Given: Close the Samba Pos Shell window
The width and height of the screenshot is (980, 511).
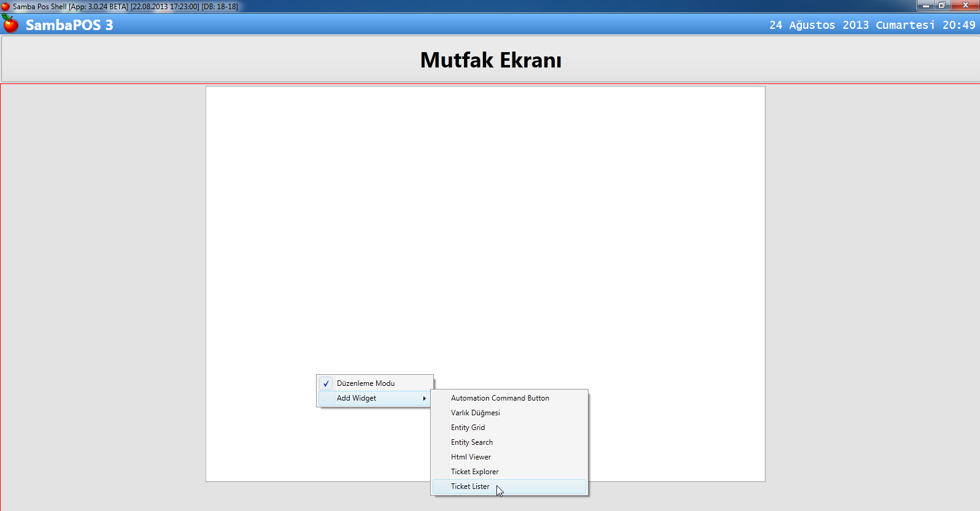Looking at the screenshot, I should [965, 6].
